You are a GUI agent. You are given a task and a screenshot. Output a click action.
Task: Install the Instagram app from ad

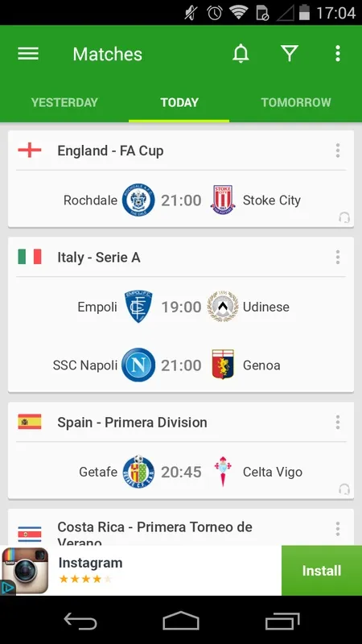[x=322, y=571]
